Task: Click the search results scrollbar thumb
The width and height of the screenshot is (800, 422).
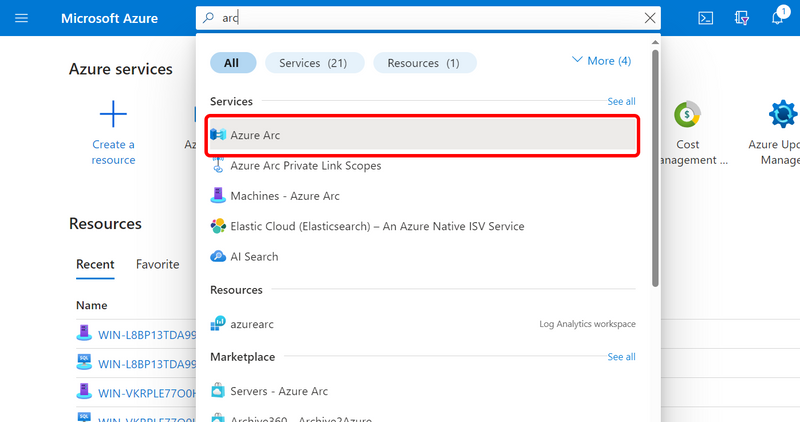Action: tap(655, 168)
